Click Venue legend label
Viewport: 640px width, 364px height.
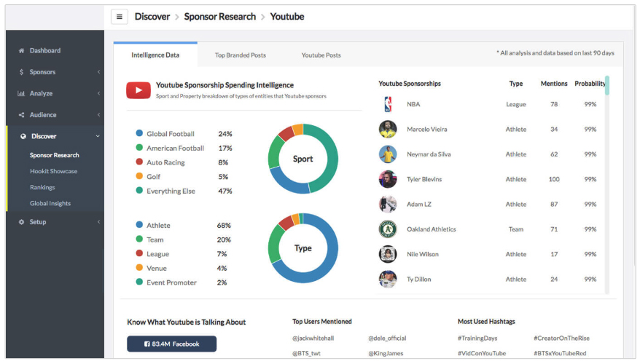(x=156, y=268)
